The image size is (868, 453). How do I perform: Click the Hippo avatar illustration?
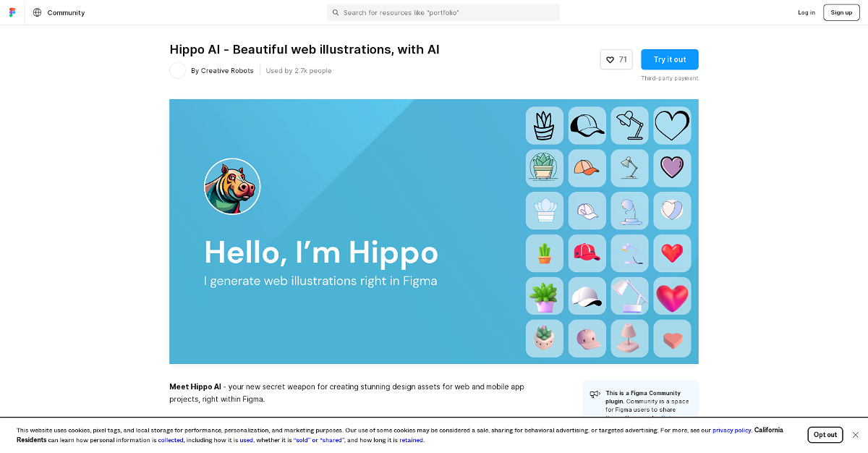232,187
